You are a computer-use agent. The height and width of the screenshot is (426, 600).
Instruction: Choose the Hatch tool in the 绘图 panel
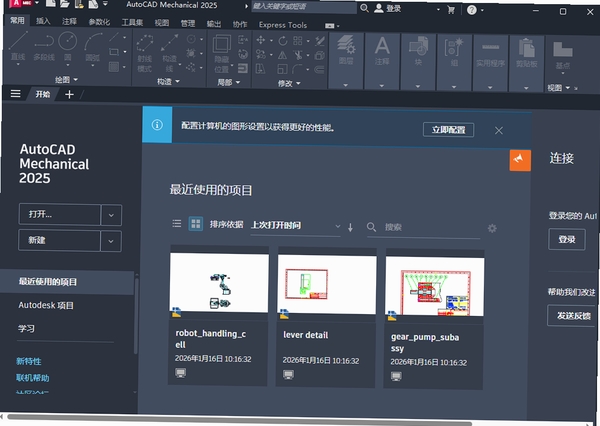[114, 67]
